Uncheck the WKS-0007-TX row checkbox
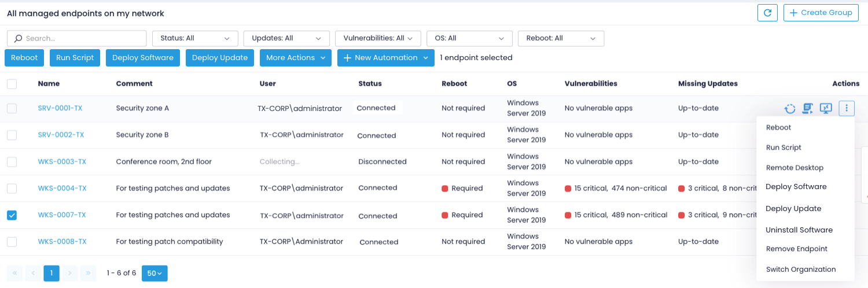The height and width of the screenshot is (288, 868). [12, 215]
